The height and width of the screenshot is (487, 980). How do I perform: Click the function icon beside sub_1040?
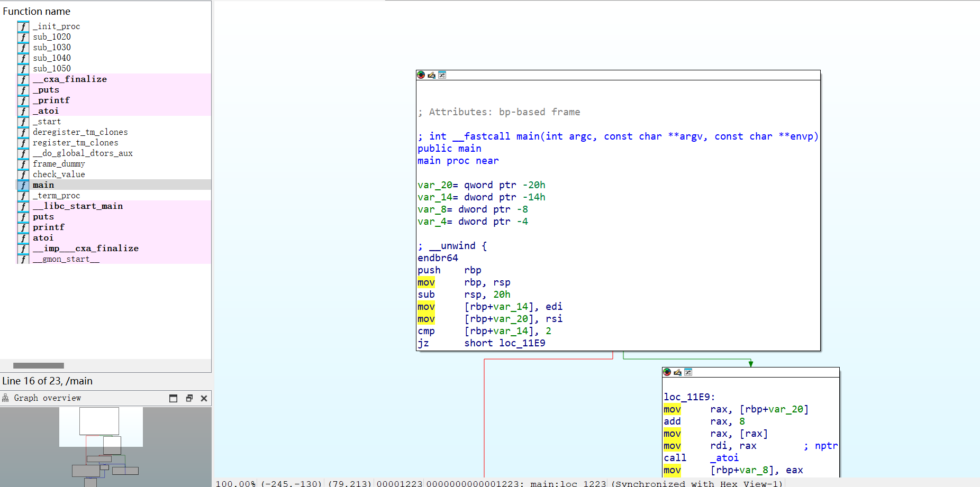click(x=23, y=58)
